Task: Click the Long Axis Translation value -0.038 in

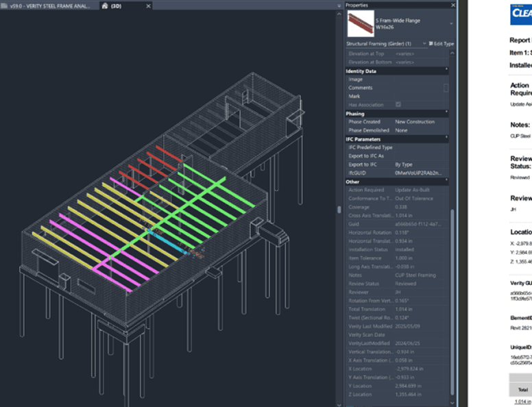Action: click(404, 267)
